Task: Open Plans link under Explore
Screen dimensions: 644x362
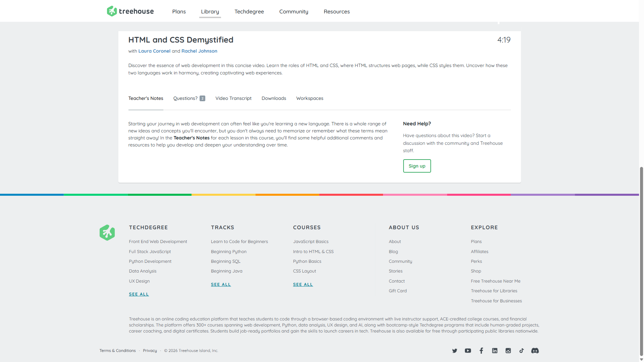Action: tap(476, 241)
